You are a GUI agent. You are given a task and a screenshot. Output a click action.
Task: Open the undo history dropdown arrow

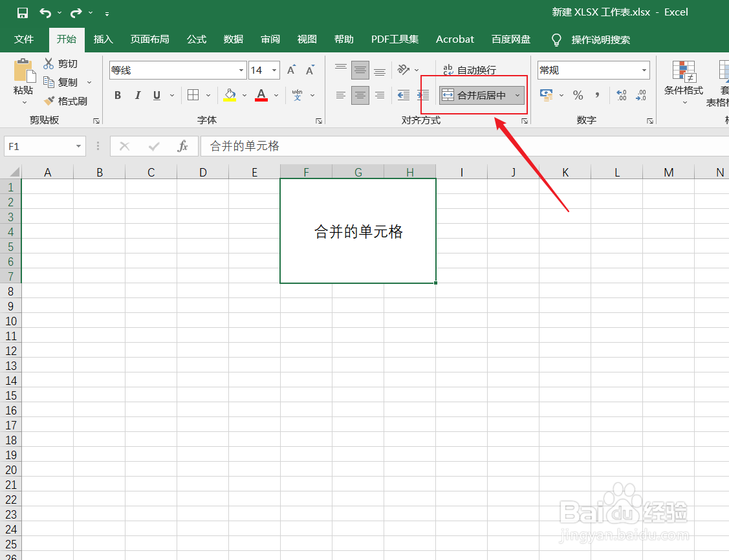click(60, 13)
